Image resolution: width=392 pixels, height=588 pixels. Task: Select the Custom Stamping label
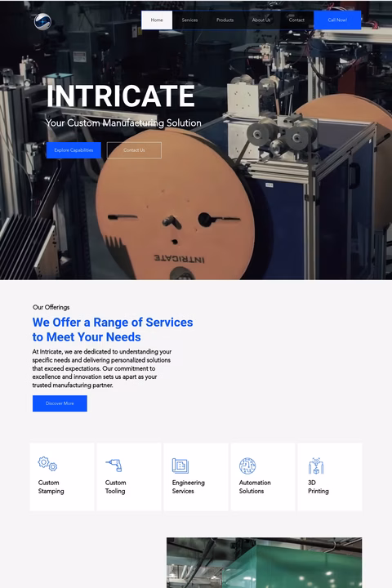tap(51, 487)
